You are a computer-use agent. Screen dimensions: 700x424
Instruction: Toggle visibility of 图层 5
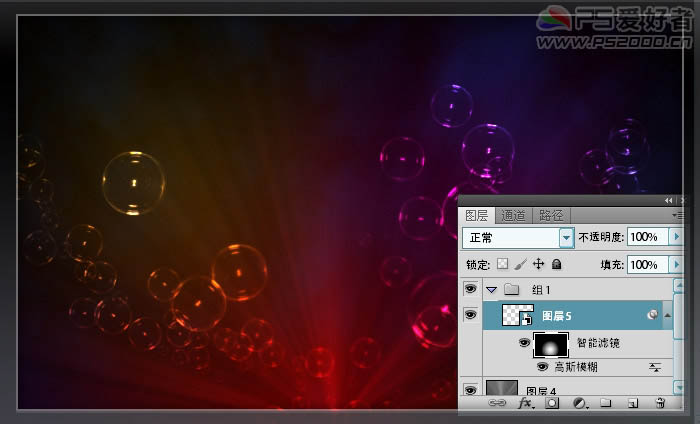[x=471, y=315]
